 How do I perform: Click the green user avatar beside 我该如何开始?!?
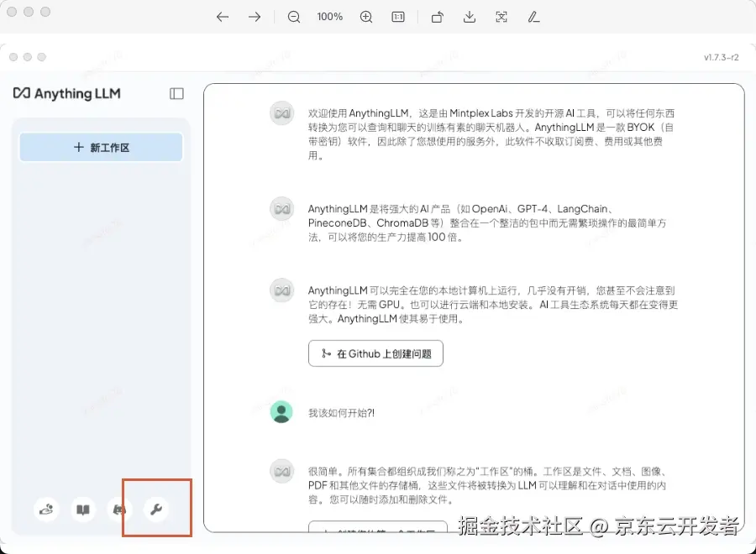(x=281, y=412)
